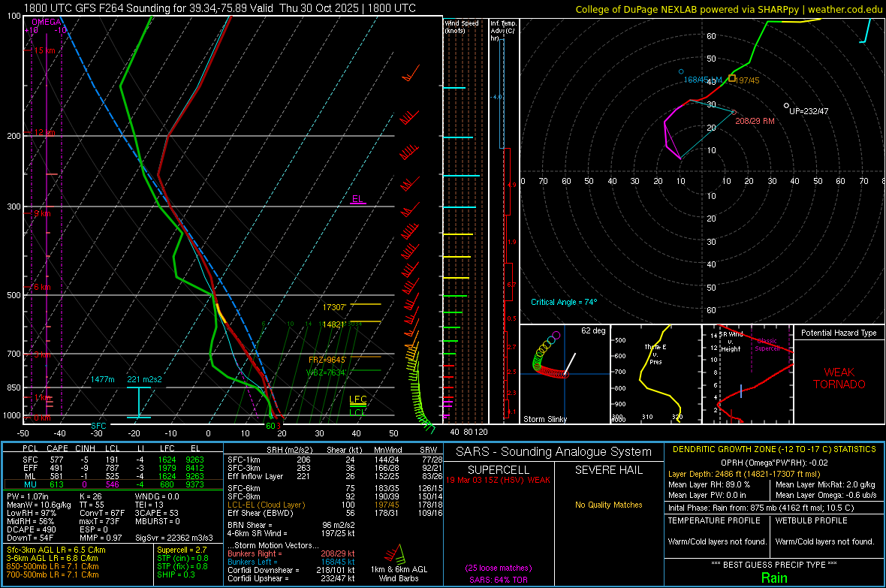The width and height of the screenshot is (886, 588).
Task: Click the Bunkers Right storm motion entry
Action: 291,553
